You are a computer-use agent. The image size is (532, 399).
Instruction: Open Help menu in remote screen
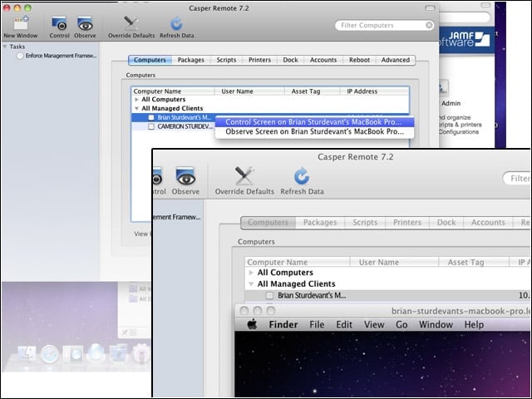point(474,325)
